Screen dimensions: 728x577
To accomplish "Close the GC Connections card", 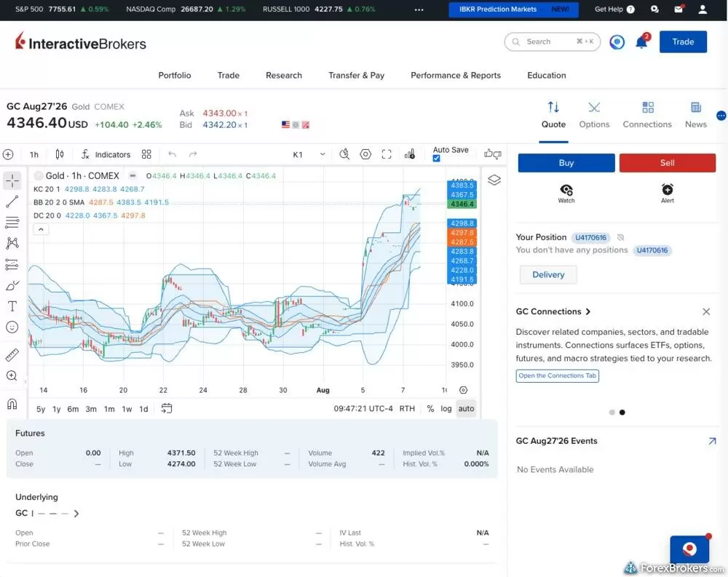I will coord(706,311).
